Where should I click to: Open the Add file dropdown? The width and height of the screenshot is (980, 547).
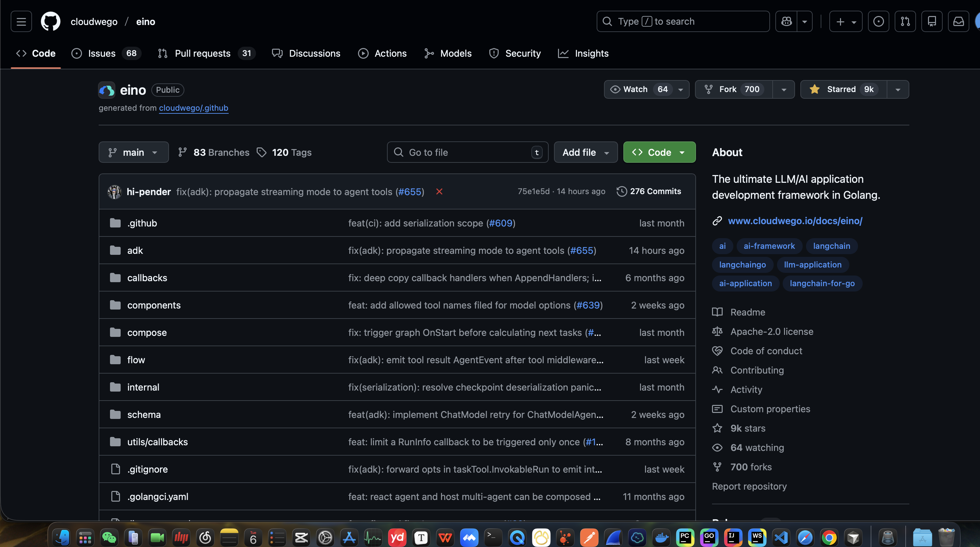click(x=585, y=152)
